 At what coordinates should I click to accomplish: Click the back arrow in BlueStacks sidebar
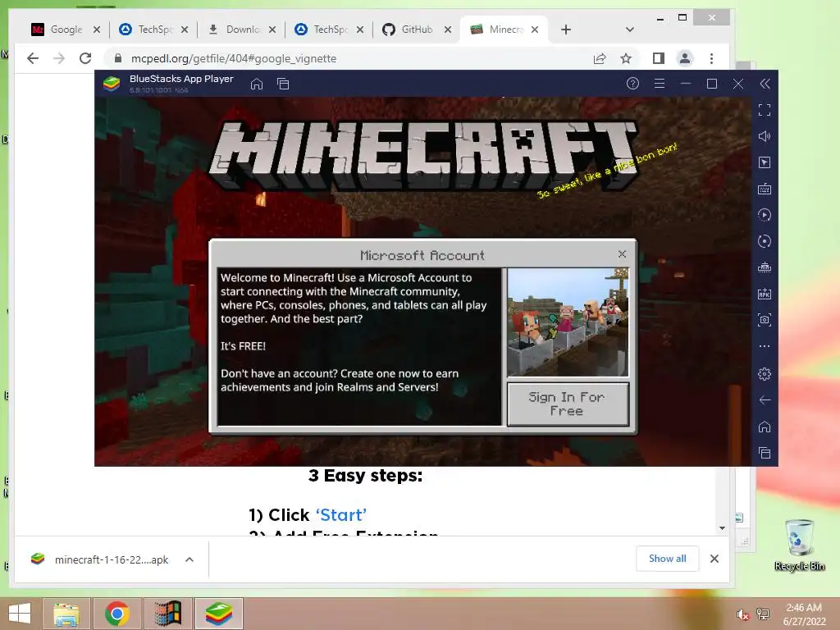coord(765,399)
